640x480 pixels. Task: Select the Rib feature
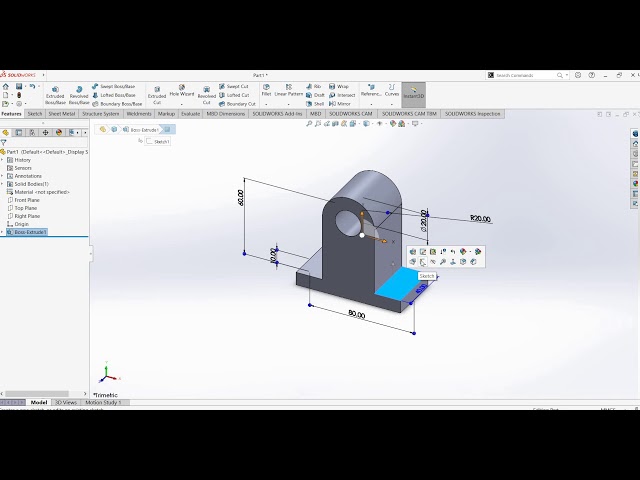[313, 87]
